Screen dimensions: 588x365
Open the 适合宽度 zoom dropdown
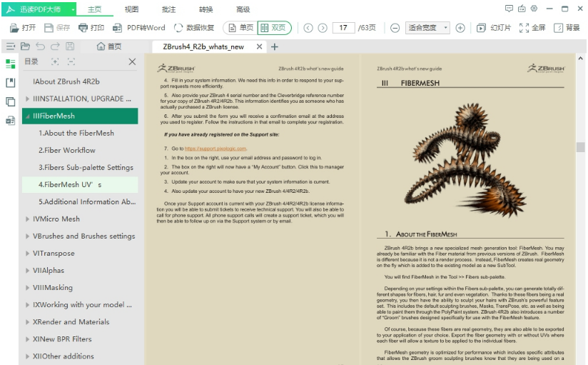[427, 28]
